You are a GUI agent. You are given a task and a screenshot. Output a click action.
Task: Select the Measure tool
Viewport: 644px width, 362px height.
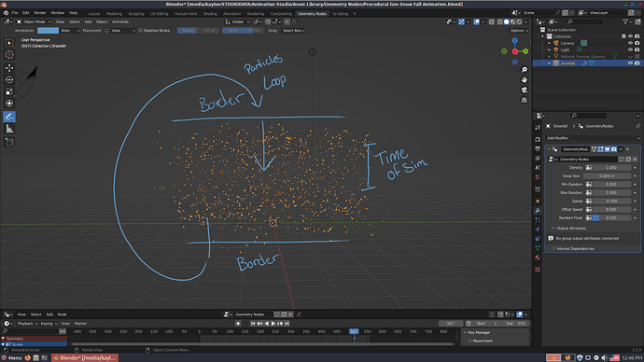[x=9, y=129]
